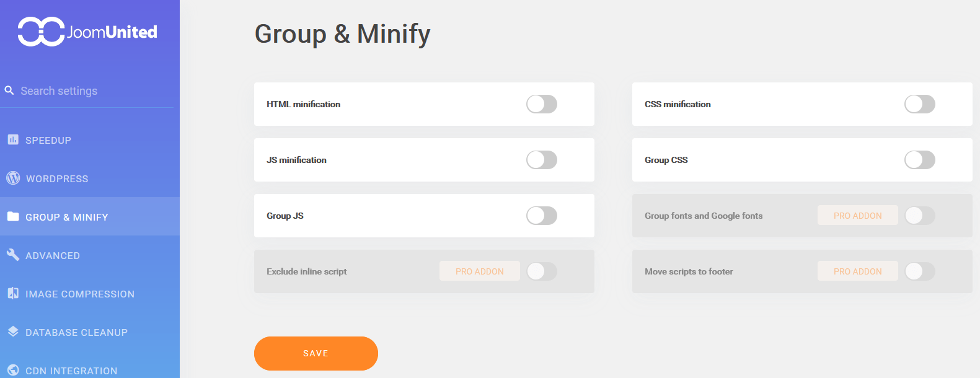980x378 pixels.
Task: Click the Pro Addon badge for Move scripts to footer
Action: coord(857,271)
